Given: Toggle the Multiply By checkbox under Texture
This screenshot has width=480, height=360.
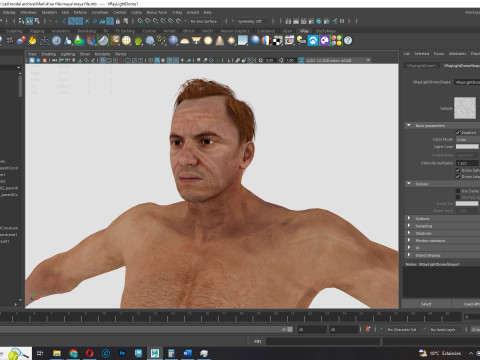Looking at the screenshot, I should (x=458, y=197).
